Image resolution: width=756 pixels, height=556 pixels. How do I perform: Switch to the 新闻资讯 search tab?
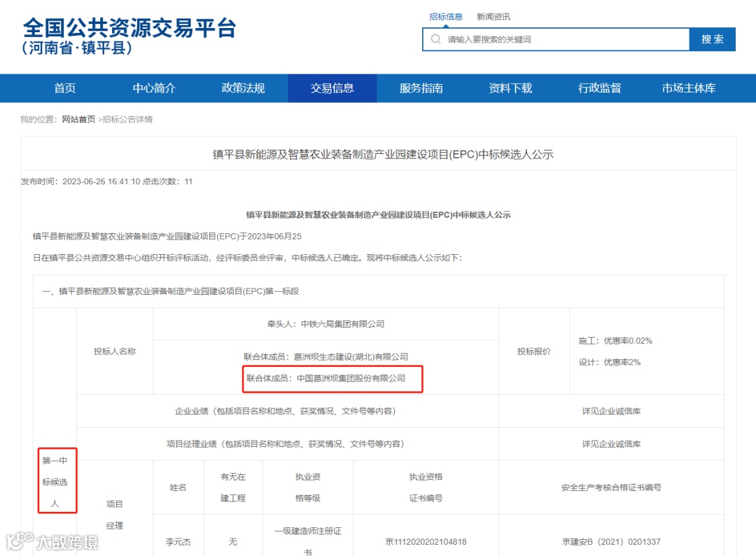tap(493, 17)
